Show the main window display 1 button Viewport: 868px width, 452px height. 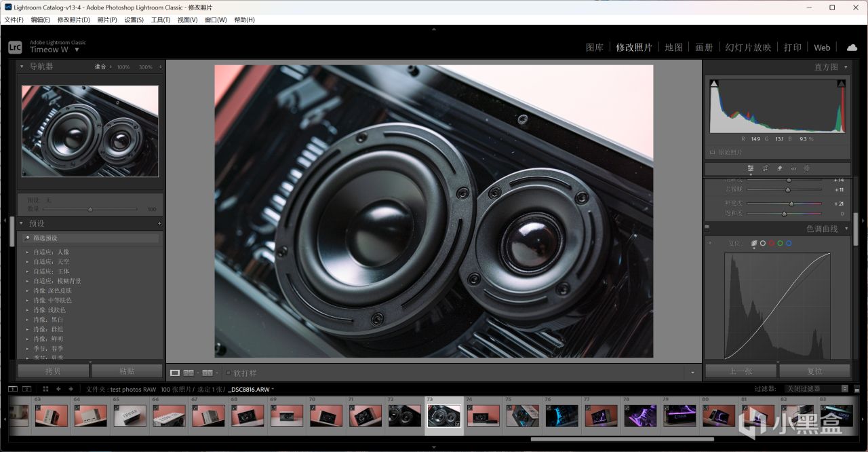click(x=13, y=389)
